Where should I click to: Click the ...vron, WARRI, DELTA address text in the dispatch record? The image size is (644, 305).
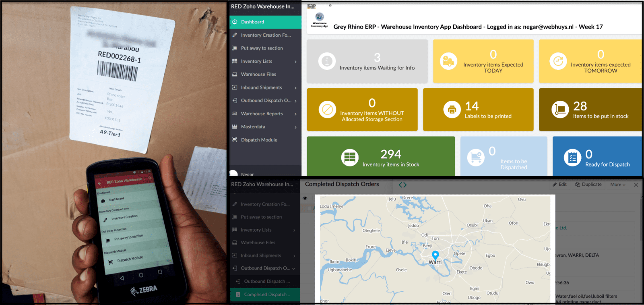tap(577, 255)
